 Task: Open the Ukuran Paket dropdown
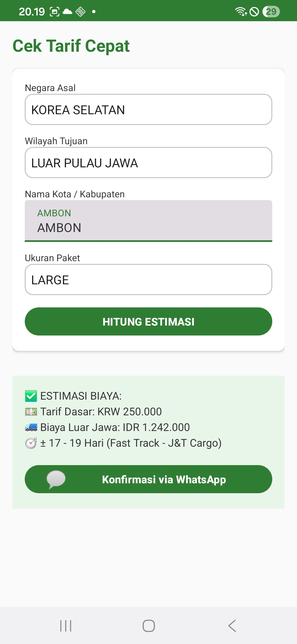click(148, 280)
